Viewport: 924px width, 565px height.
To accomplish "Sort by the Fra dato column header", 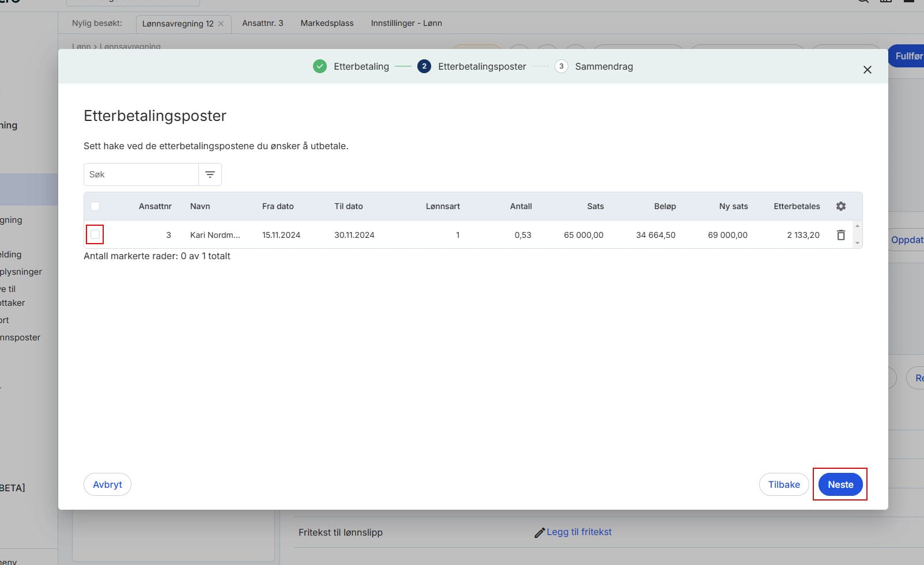I will 278,206.
